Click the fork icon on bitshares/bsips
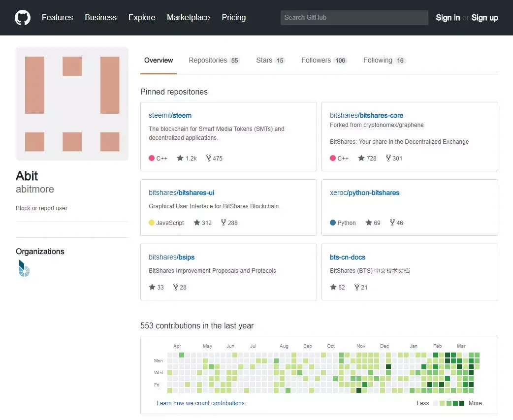The image size is (513, 420). (x=176, y=287)
